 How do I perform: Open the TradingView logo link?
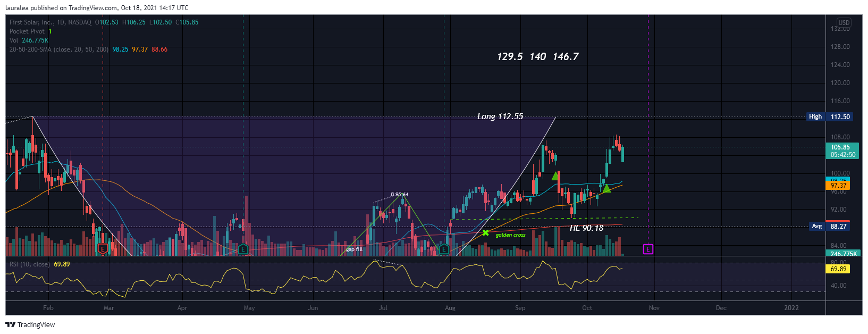tap(30, 324)
